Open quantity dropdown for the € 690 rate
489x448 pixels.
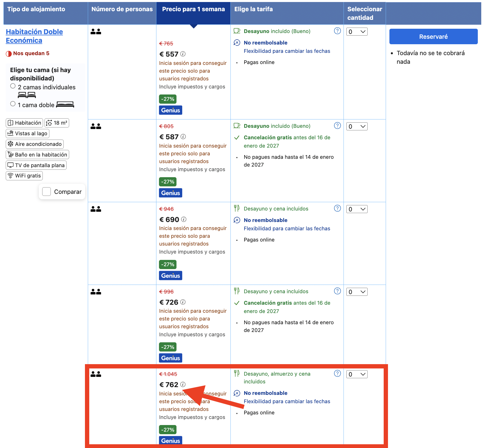pos(357,209)
